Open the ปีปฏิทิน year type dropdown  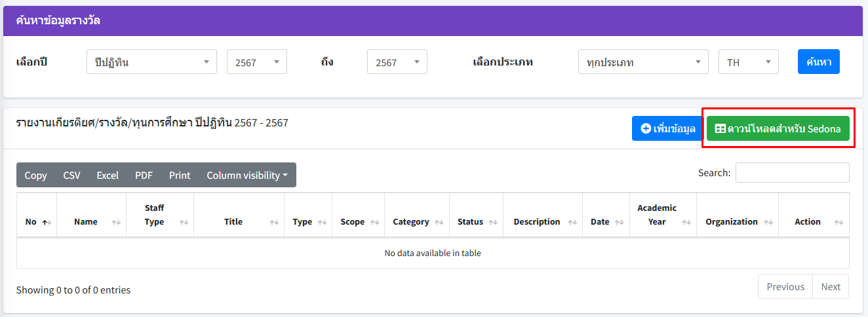[151, 62]
